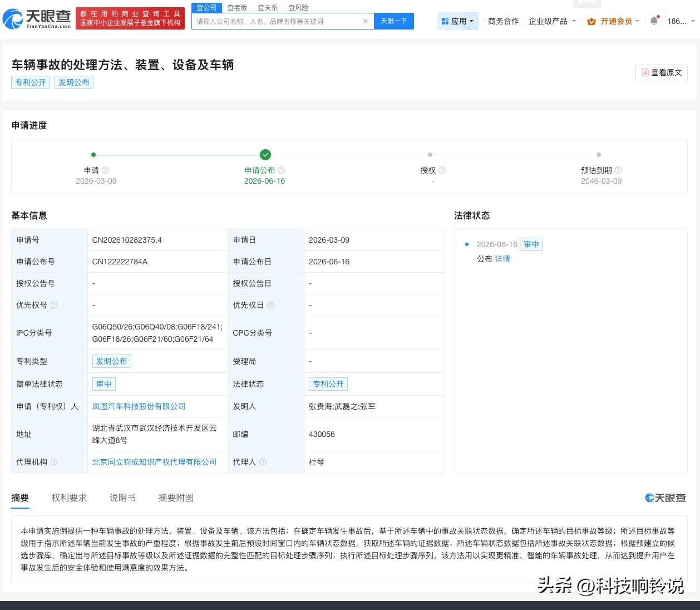Screen dimensions: 700x610
Task: Select the 申请公布 date 2026-06-16 in progress
Action: click(x=264, y=181)
